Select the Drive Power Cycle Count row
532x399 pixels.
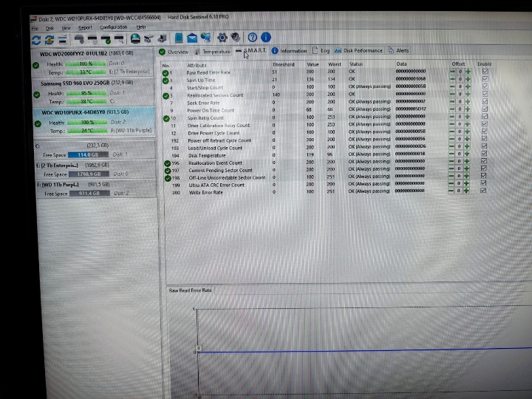click(327, 132)
